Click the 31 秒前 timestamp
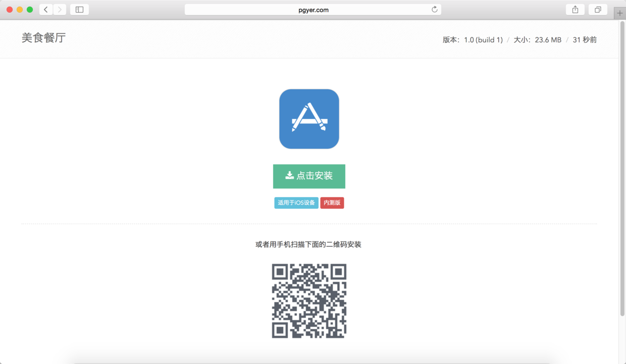626x364 pixels. pyautogui.click(x=585, y=40)
